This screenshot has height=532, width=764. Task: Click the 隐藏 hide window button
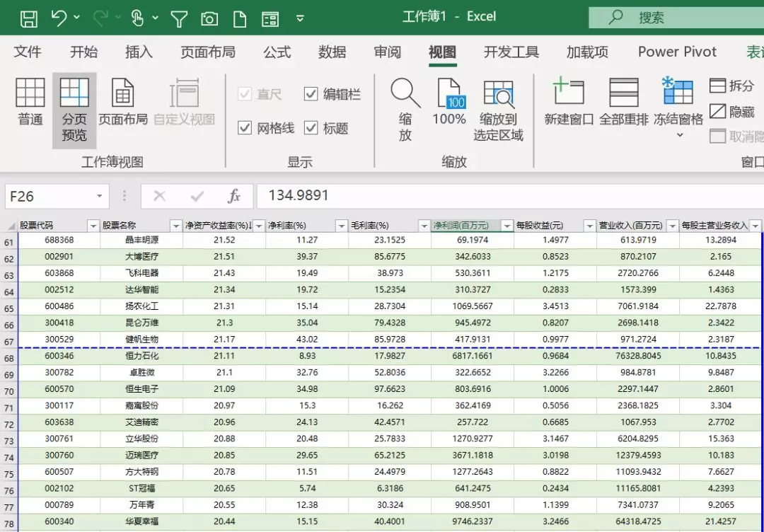tap(732, 112)
